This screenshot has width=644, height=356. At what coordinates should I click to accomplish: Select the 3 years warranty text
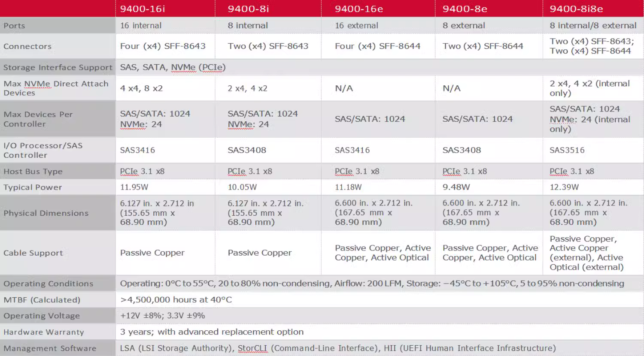point(212,332)
